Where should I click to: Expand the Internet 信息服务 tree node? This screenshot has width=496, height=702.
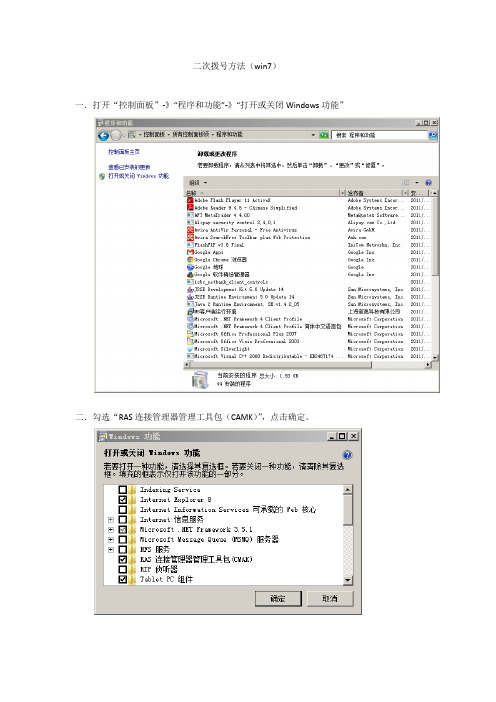111,520
